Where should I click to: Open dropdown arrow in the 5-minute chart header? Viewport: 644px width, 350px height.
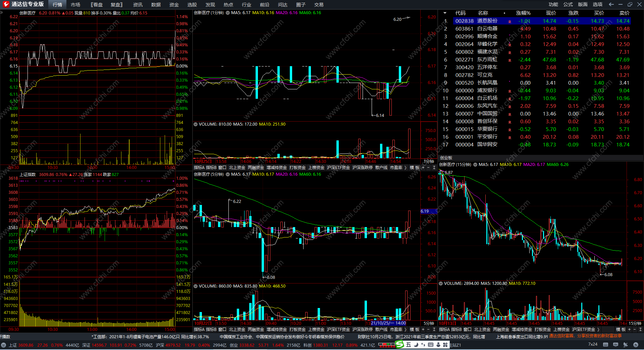pos(228,174)
